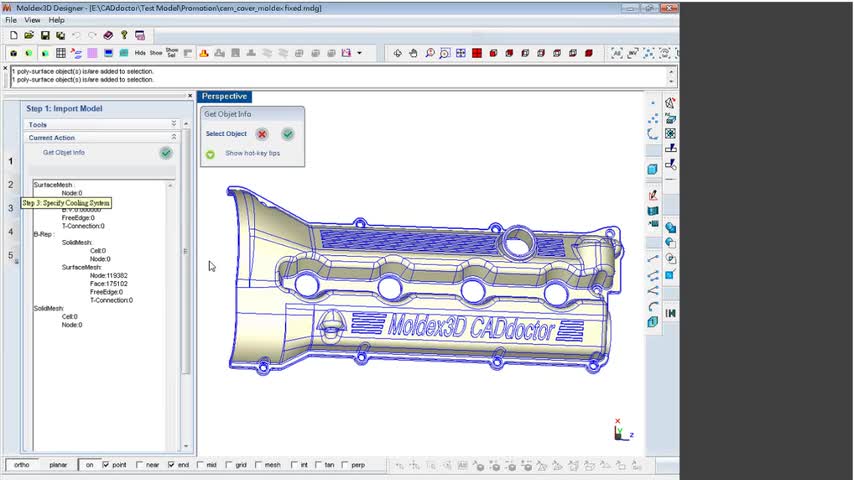Click the New file icon
This screenshot has height=480, width=854.
click(13, 35)
